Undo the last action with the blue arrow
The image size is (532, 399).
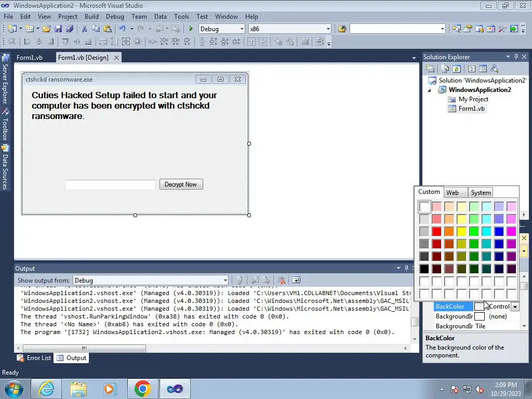pyautogui.click(x=123, y=29)
